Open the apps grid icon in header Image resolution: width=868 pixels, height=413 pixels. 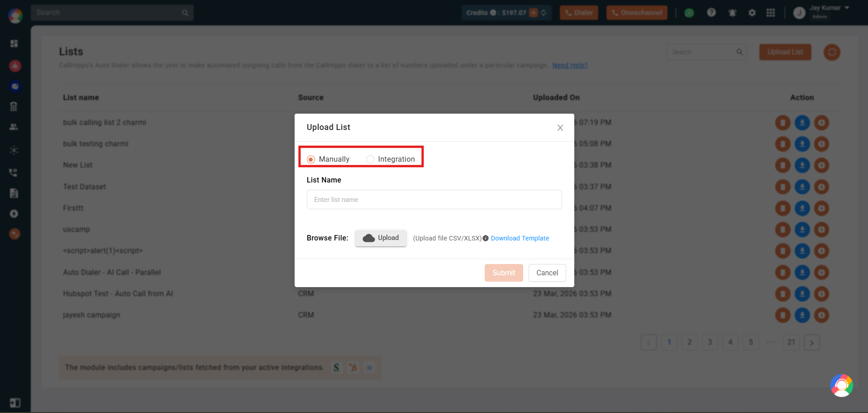coord(771,13)
